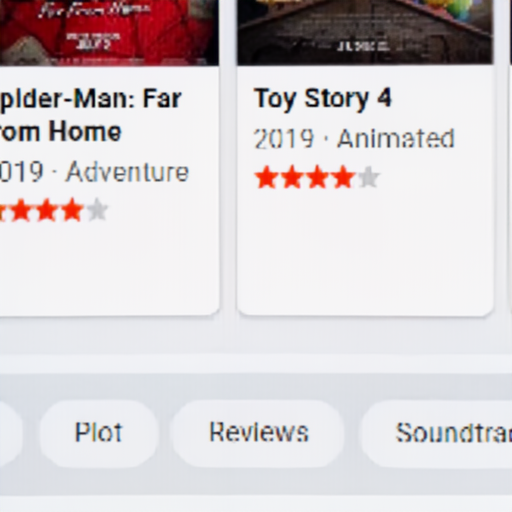The width and height of the screenshot is (512, 512).
Task: Select the partially hidden chip left of Plot
Action: point(11,433)
